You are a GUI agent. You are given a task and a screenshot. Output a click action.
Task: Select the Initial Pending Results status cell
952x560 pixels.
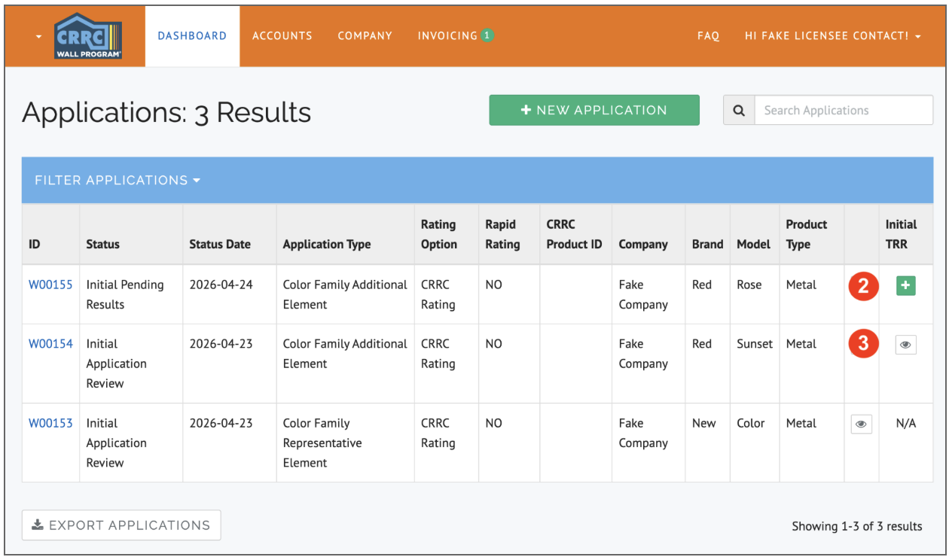(131, 294)
